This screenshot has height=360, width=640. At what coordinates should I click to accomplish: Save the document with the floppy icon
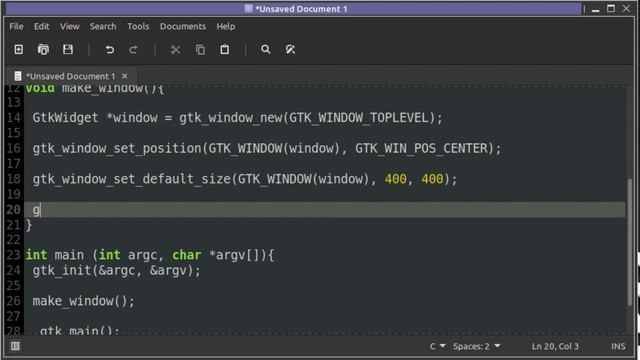pyautogui.click(x=68, y=49)
